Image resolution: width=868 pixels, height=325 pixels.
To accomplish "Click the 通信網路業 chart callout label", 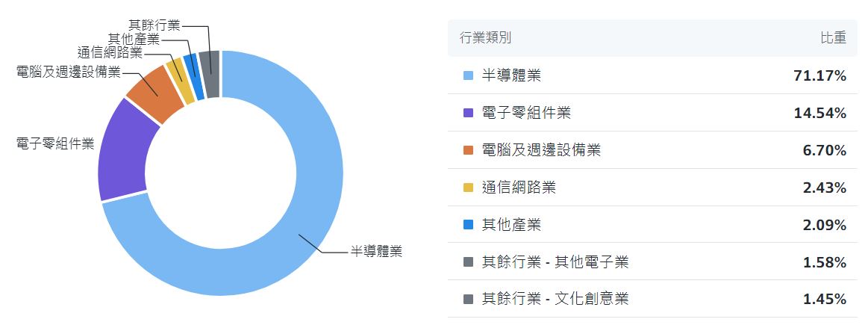I will click(110, 52).
